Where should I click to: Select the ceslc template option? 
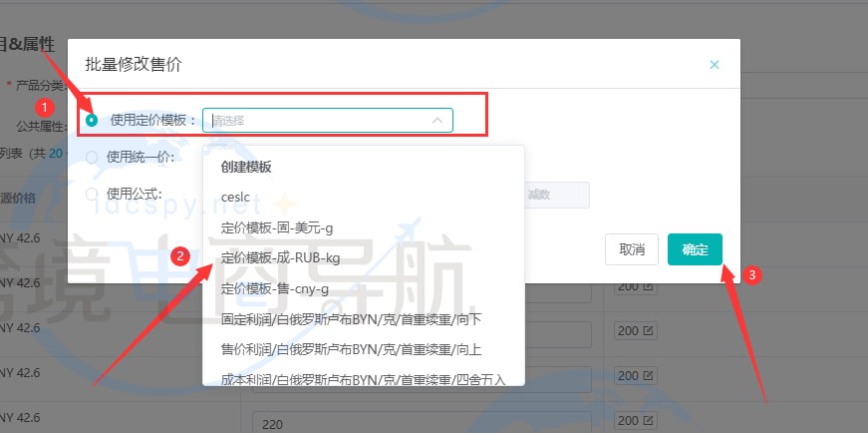click(x=236, y=198)
